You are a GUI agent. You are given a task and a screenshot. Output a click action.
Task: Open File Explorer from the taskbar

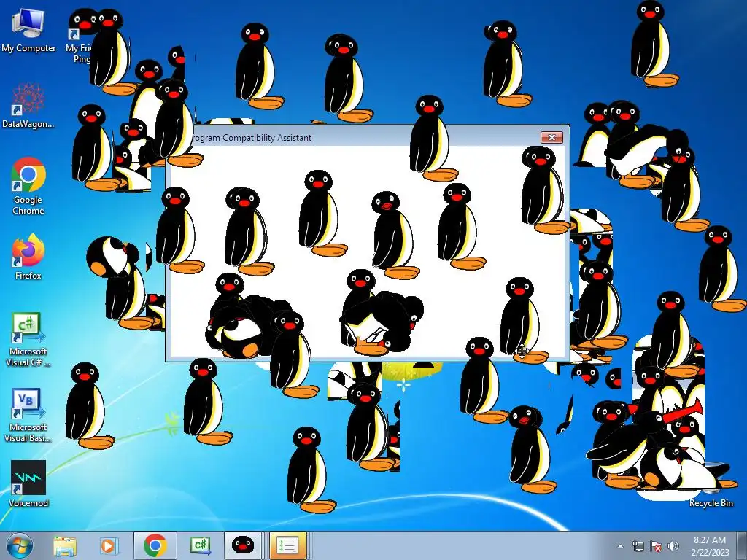65,545
